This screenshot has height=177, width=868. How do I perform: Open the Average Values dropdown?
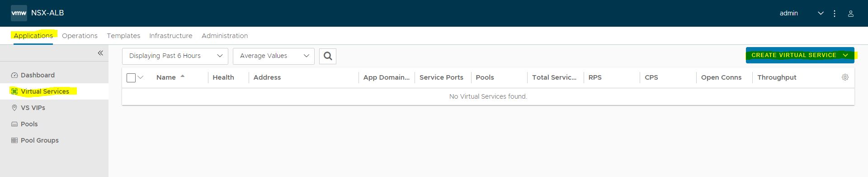[x=274, y=56]
